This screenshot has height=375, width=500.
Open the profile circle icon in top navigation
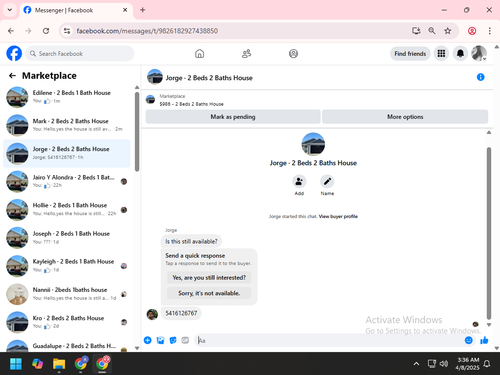click(x=293, y=53)
